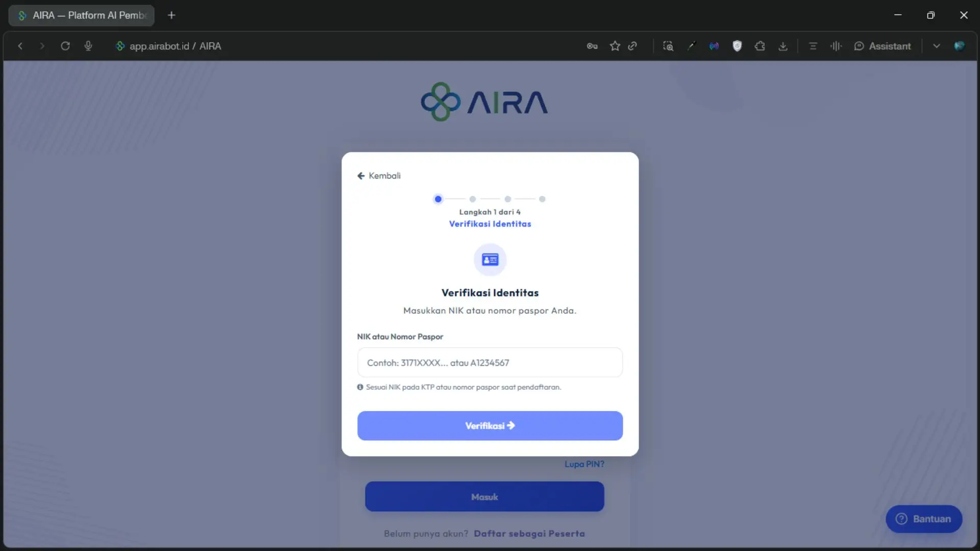Expand the toolbar chevron dropdown
The image size is (980, 551).
(937, 46)
